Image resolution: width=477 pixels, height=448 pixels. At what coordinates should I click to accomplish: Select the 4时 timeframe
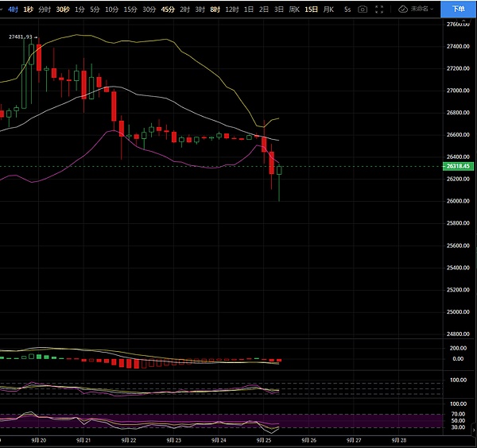click(12, 9)
